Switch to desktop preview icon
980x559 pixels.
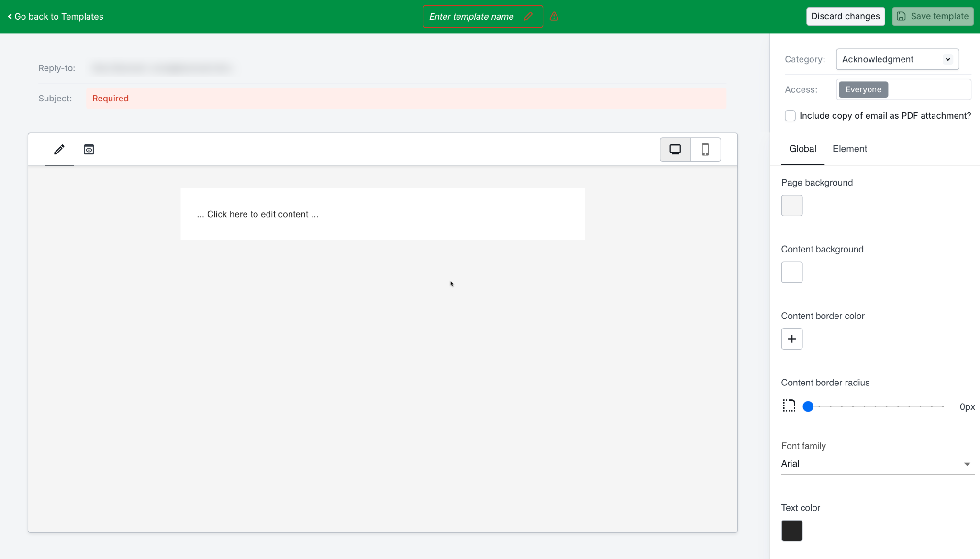(675, 150)
